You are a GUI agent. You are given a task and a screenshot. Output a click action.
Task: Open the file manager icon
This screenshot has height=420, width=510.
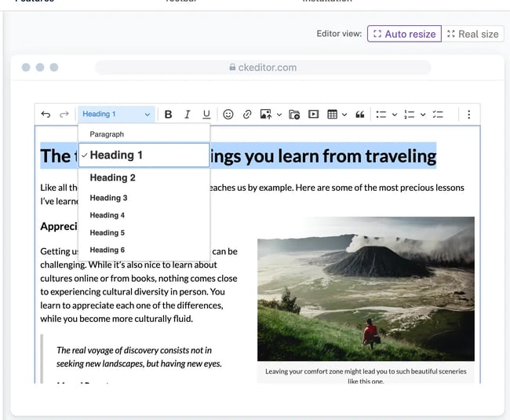point(294,114)
